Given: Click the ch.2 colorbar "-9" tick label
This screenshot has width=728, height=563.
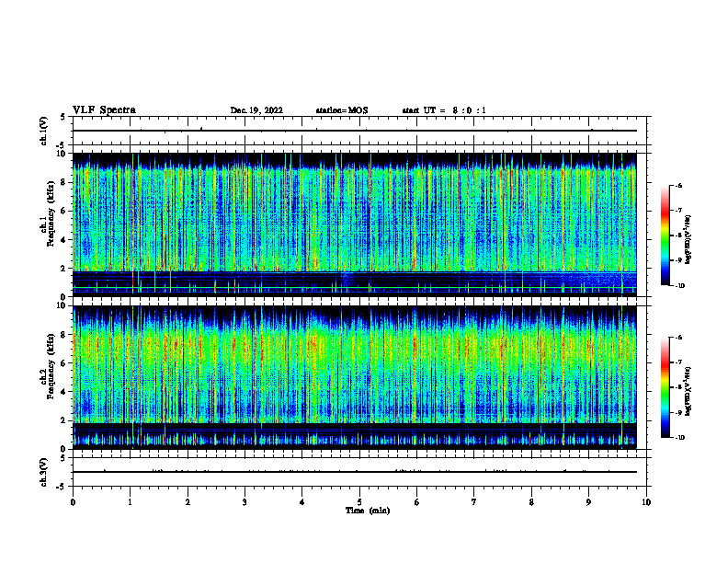Looking at the screenshot, I should pos(678,412).
